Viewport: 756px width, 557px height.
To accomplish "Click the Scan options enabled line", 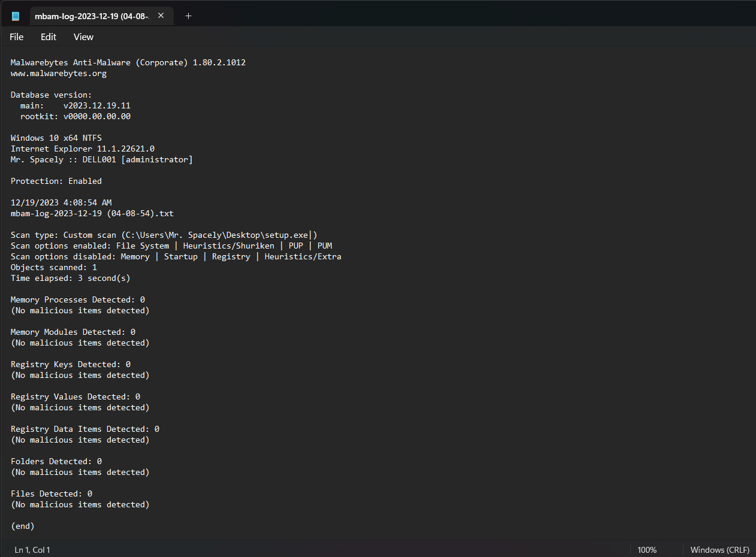I will (171, 246).
